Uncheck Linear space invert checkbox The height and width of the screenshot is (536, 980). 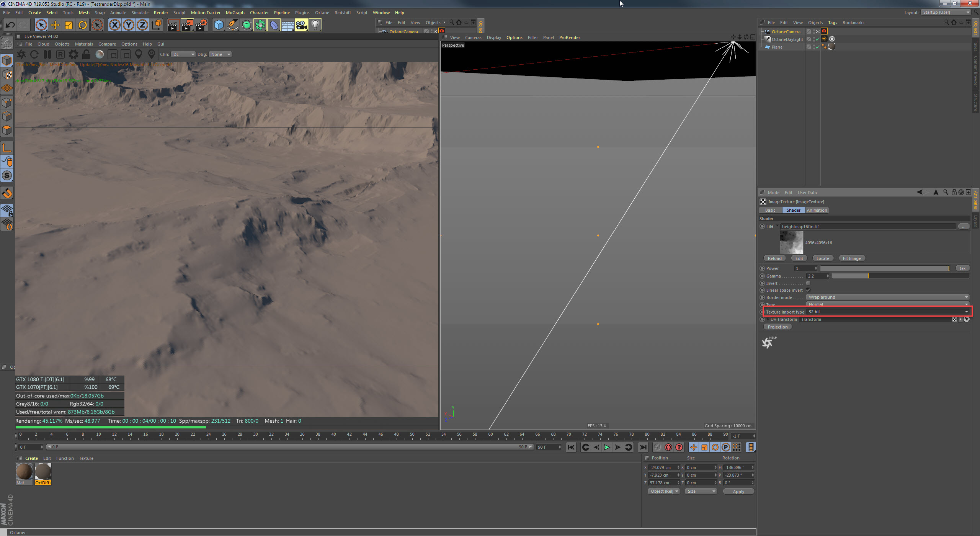pyautogui.click(x=808, y=290)
